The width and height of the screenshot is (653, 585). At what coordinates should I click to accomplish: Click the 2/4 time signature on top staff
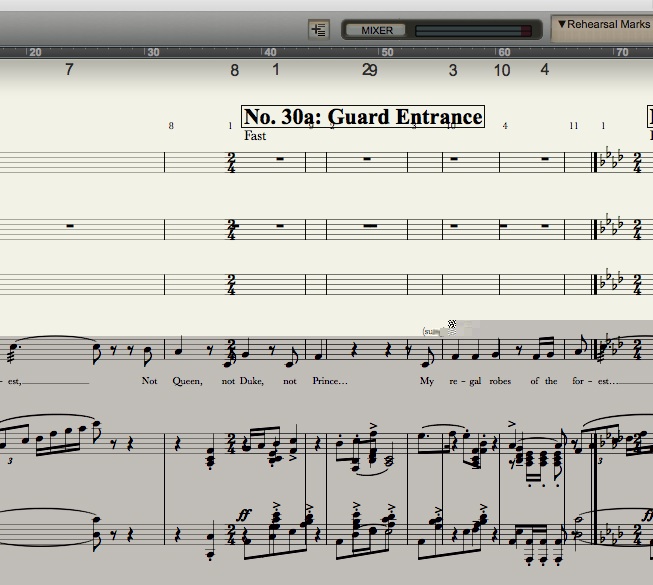(x=231, y=162)
